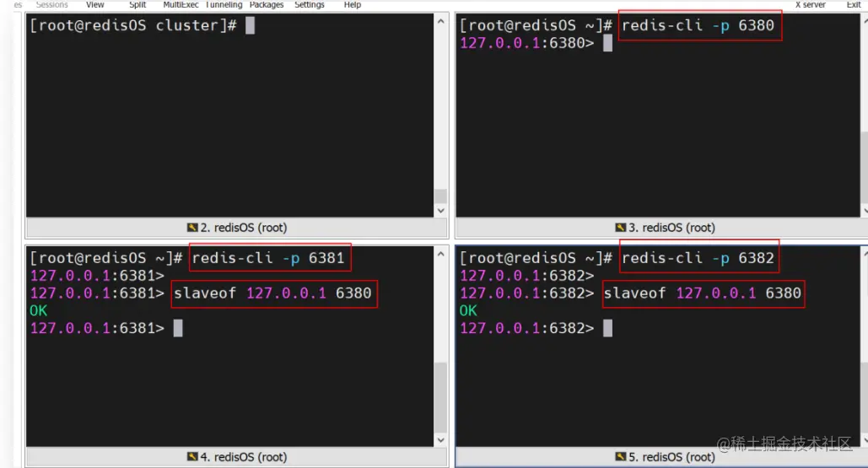
Task: Click the 'redis-cli -p 6381' command text
Action: click(x=268, y=258)
